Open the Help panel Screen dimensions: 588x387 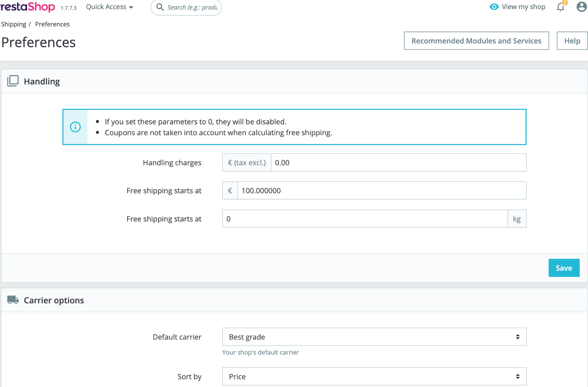(x=572, y=41)
